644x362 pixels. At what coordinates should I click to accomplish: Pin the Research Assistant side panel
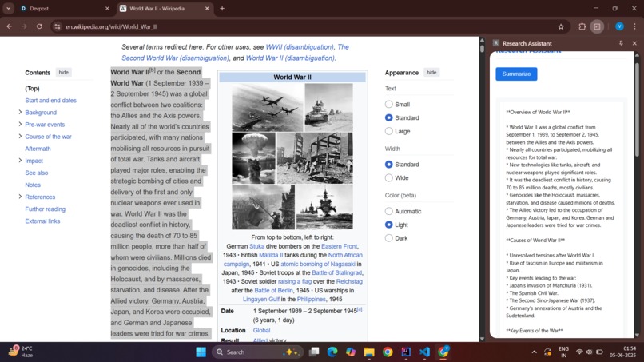click(621, 43)
